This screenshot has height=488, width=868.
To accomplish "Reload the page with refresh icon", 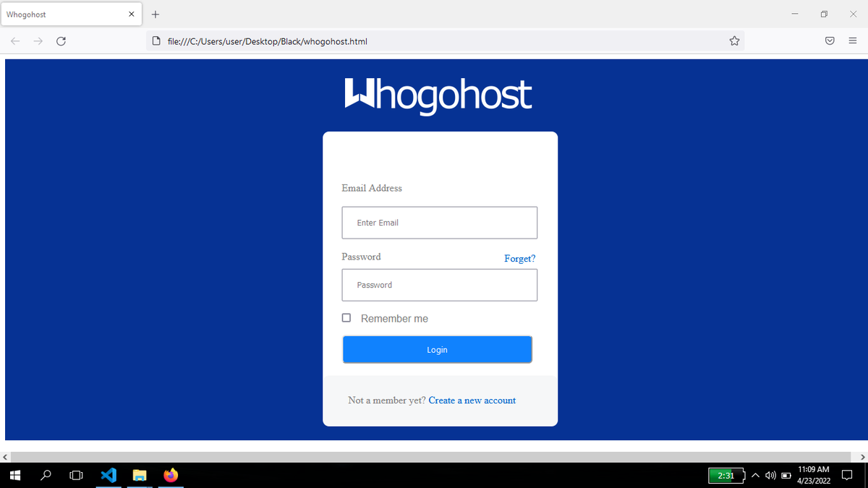I will point(61,41).
